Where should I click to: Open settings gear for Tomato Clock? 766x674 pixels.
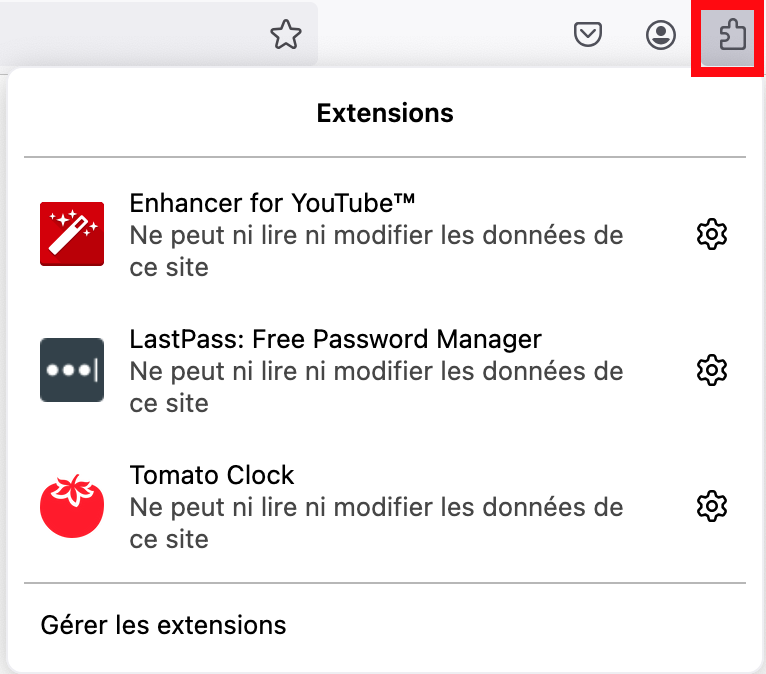(x=711, y=506)
